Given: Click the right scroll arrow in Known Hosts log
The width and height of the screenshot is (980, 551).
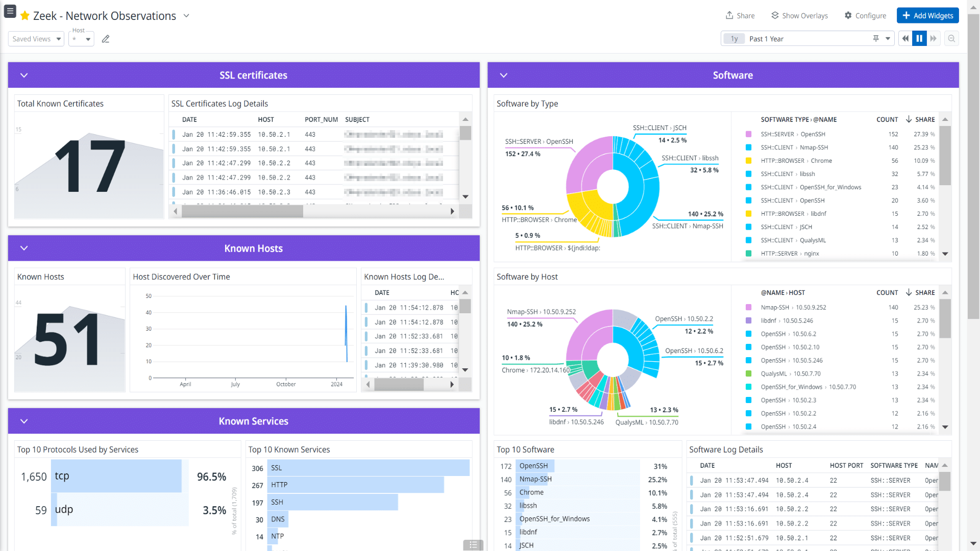Looking at the screenshot, I should [452, 385].
